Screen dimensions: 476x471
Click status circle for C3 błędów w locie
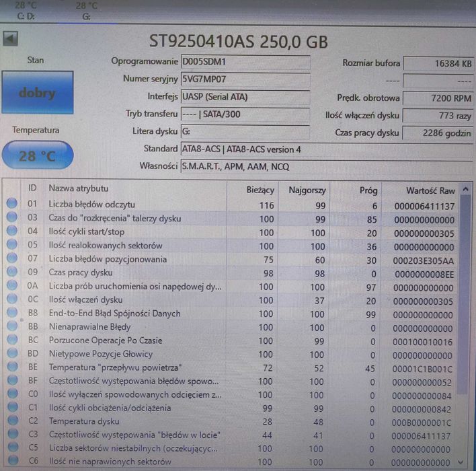tap(13, 433)
